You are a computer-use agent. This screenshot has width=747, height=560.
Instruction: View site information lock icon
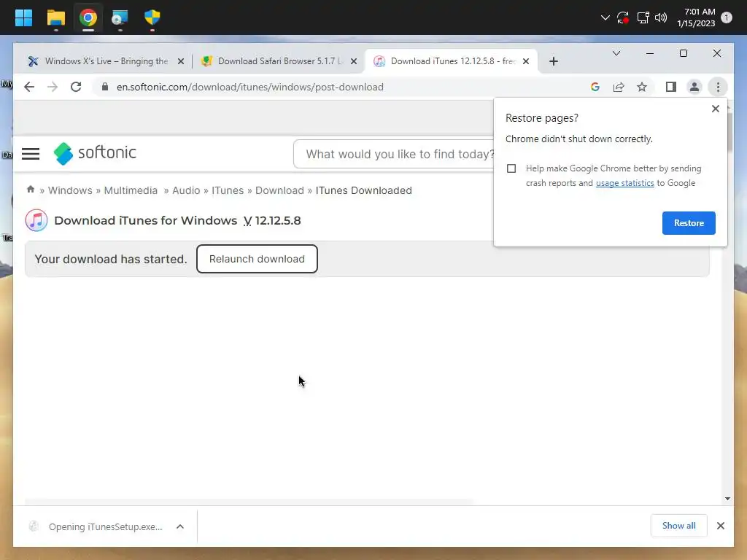click(105, 87)
